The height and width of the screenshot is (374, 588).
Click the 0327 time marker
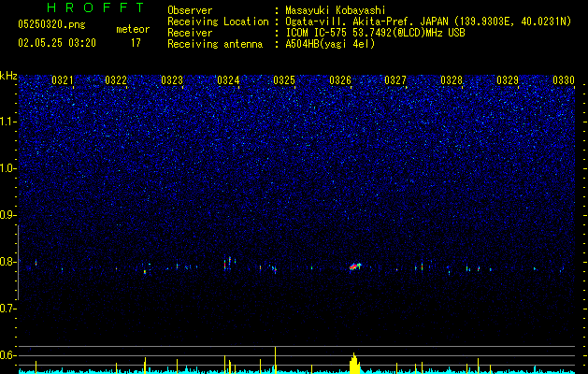pyautogui.click(x=395, y=80)
